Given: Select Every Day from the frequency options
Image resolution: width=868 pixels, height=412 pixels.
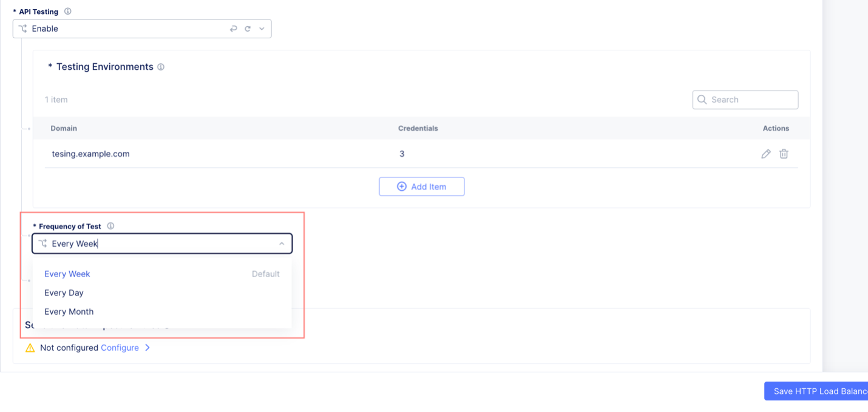Looking at the screenshot, I should pos(64,292).
